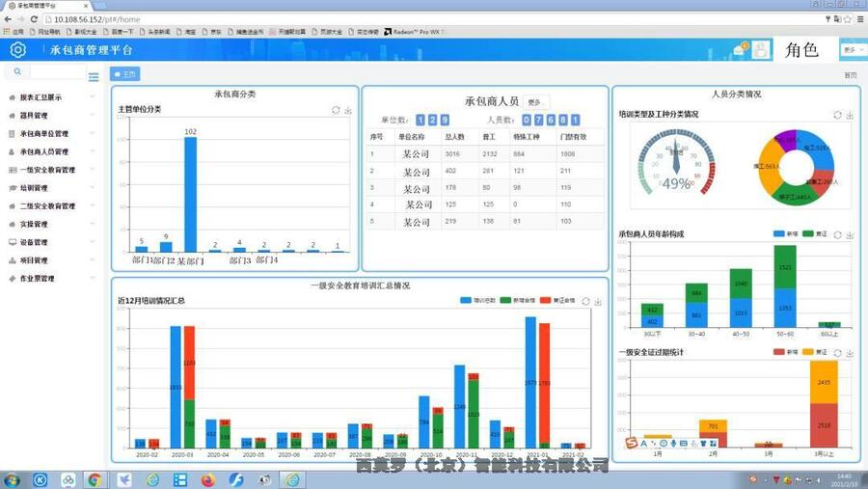Screen dimensions: 868x489
Task: Select the 主页 tab
Action: coord(125,74)
